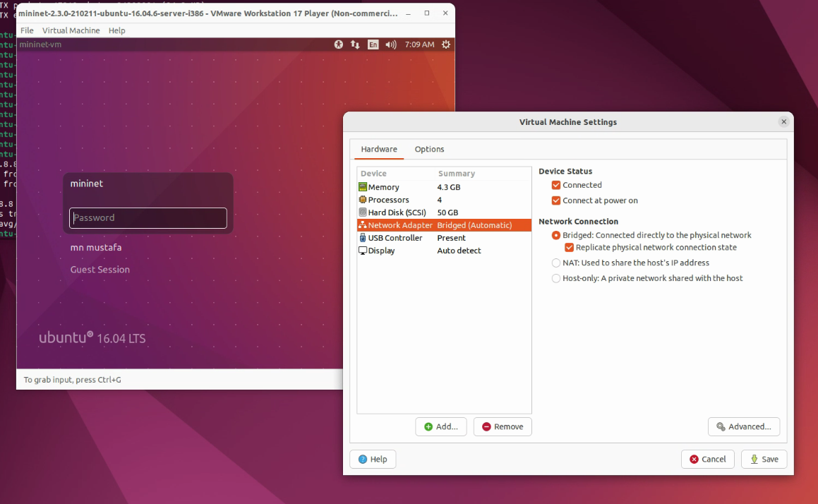This screenshot has width=818, height=504.
Task: Click the Display monitor icon
Action: click(x=363, y=251)
